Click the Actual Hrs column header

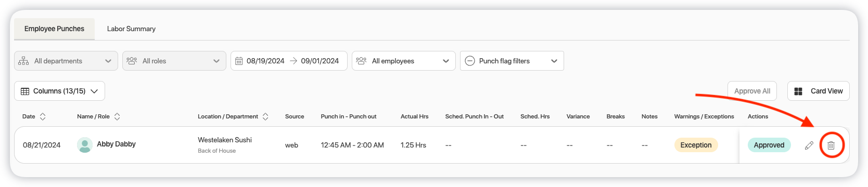tap(414, 116)
